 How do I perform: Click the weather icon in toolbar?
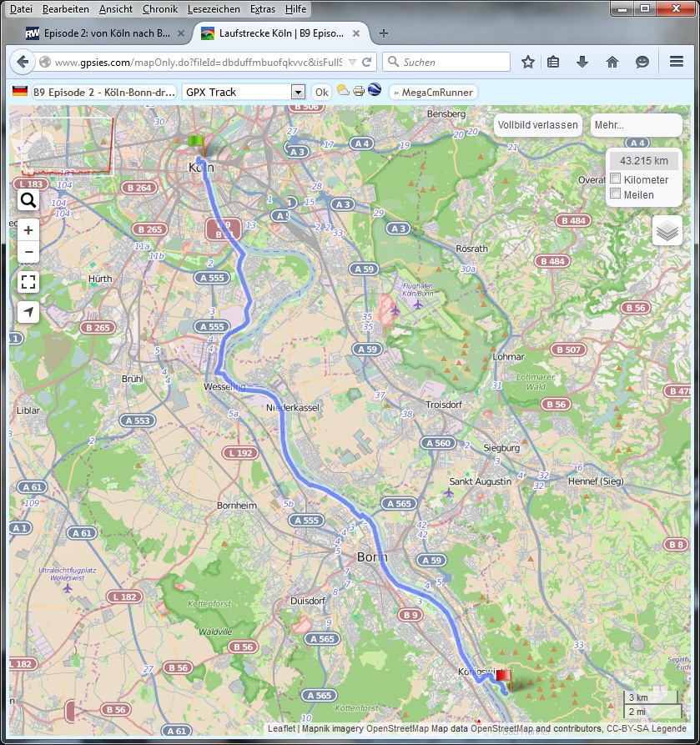[x=343, y=92]
